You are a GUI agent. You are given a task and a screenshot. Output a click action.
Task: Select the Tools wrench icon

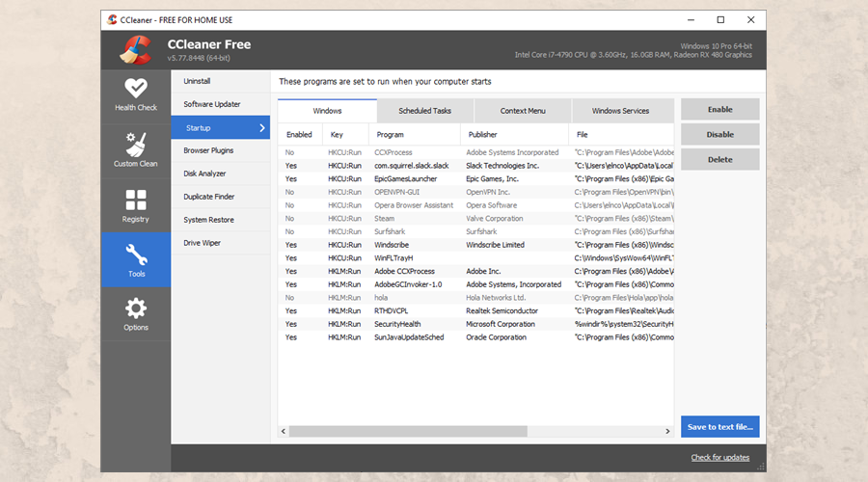(x=136, y=254)
